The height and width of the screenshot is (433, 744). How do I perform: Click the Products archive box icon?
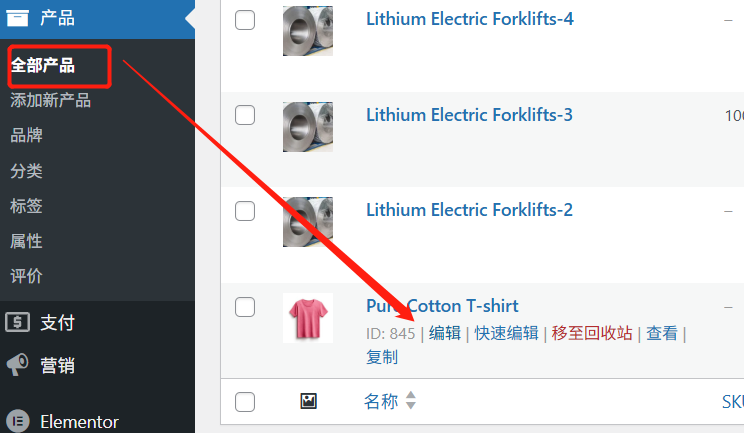click(17, 17)
